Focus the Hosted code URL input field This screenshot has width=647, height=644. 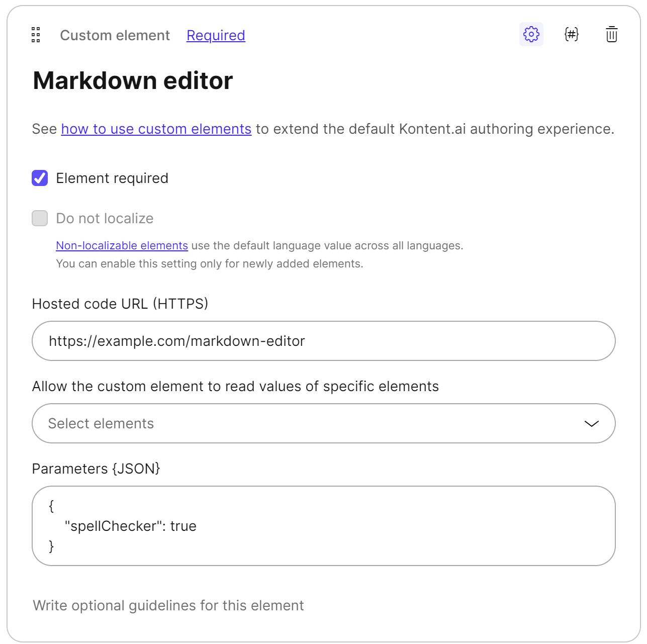click(x=323, y=341)
